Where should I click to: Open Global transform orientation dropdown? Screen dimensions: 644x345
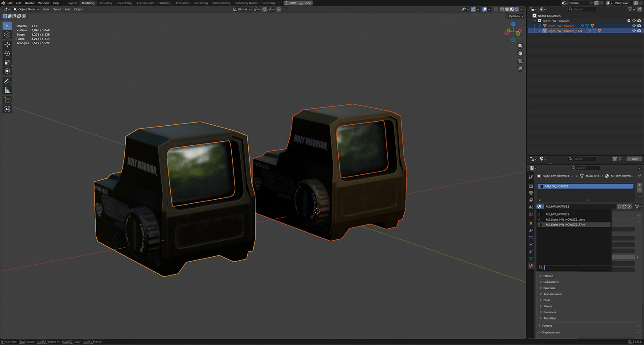click(242, 9)
